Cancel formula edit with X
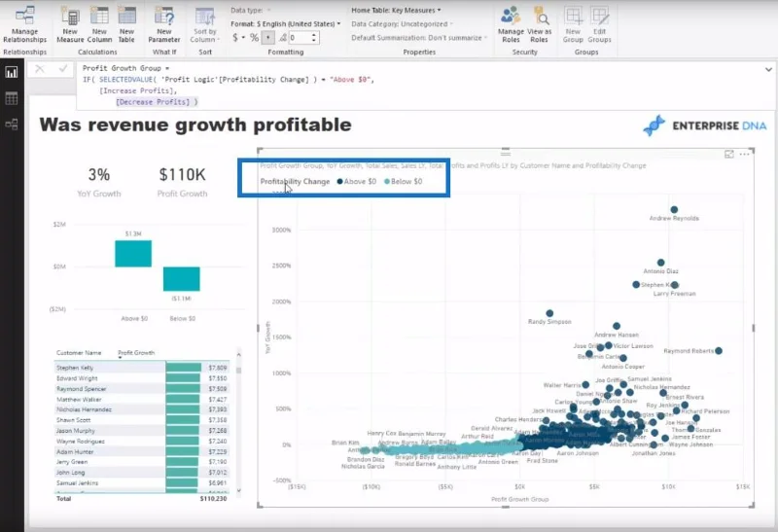The image size is (778, 532). pyautogui.click(x=40, y=68)
